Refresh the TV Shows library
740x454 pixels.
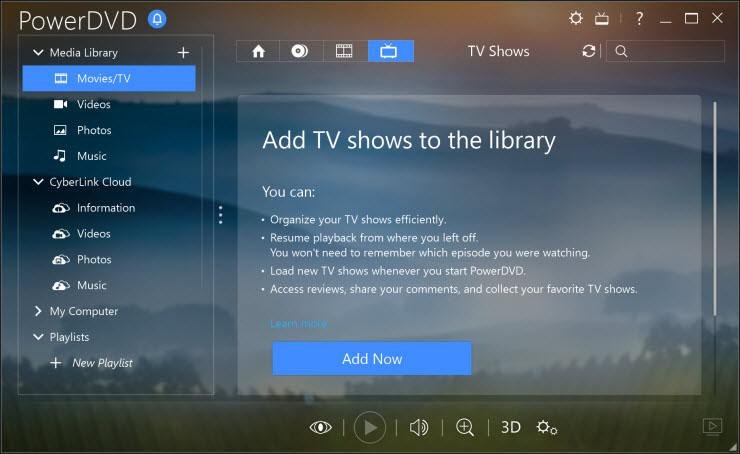coord(589,51)
